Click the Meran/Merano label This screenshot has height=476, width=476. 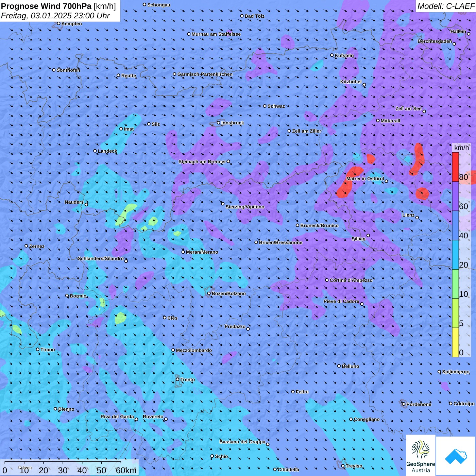202,252
